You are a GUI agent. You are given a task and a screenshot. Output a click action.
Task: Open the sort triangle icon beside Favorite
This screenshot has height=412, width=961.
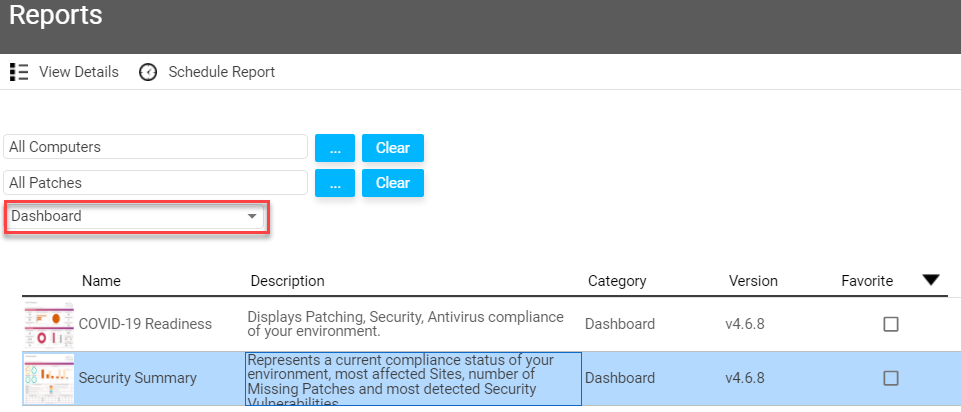click(930, 280)
